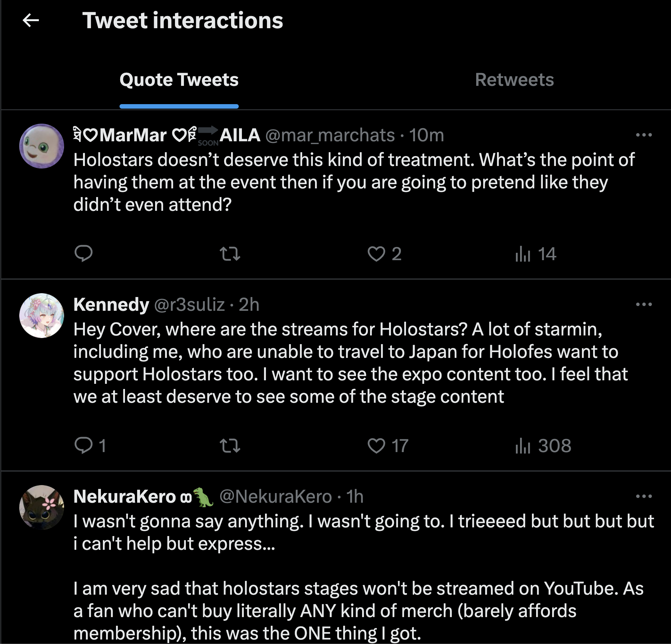Click the back arrow icon

pyautogui.click(x=31, y=20)
